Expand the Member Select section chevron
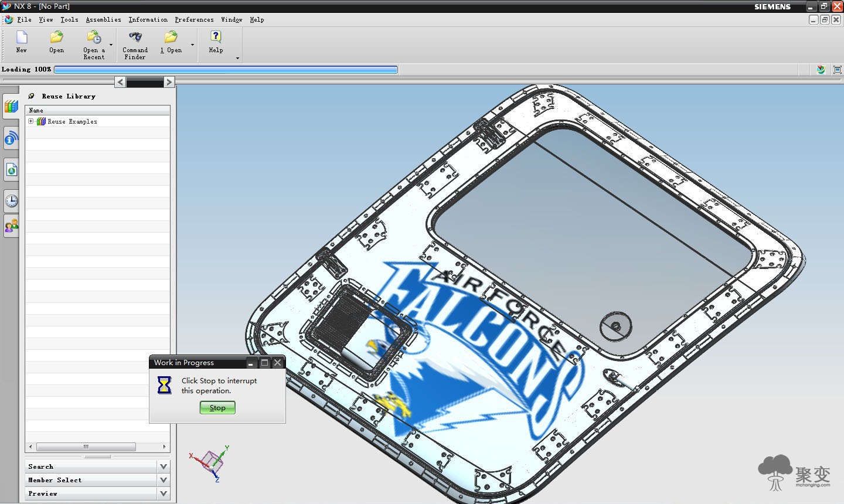The image size is (844, 504). coord(164,480)
